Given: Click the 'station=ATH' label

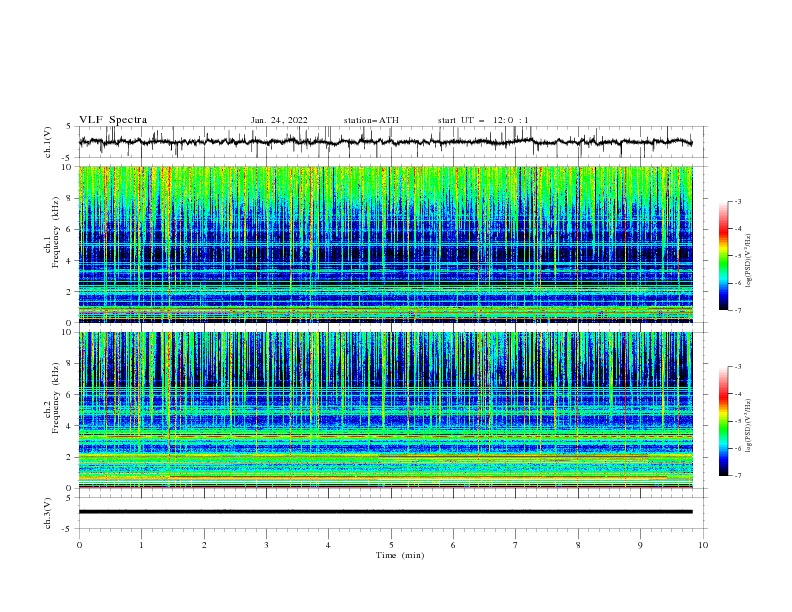Looking at the screenshot, I should (x=371, y=120).
